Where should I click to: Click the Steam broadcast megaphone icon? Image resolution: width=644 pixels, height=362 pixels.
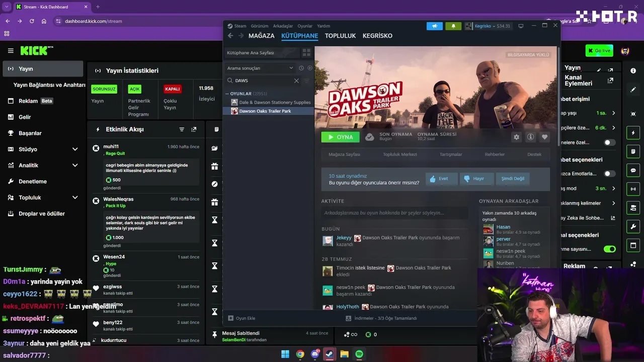[435, 26]
